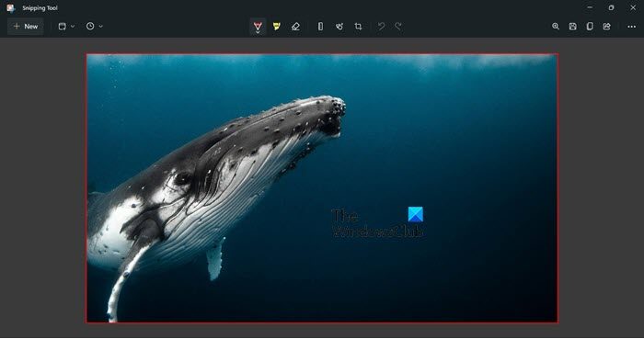Open the See more menu
The height and width of the screenshot is (339, 644).
631,27
